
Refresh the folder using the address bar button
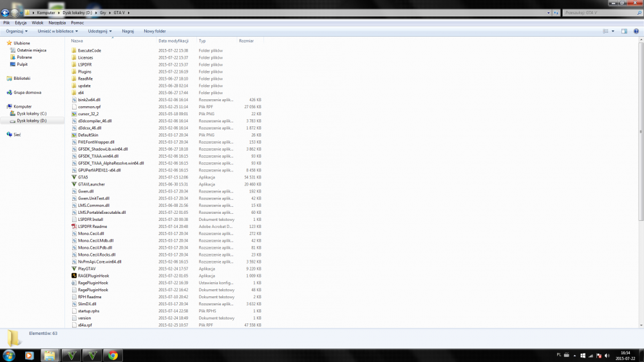[556, 13]
